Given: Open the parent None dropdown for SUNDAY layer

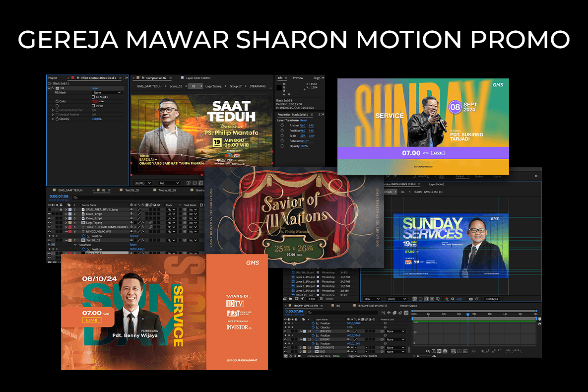Looking at the screenshot, I should tap(395, 339).
